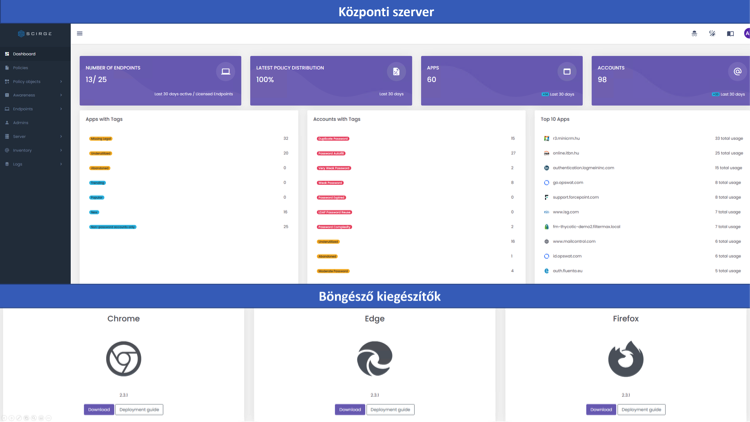Download the Chrome extension
This screenshot has width=750, height=422.
[x=99, y=410]
